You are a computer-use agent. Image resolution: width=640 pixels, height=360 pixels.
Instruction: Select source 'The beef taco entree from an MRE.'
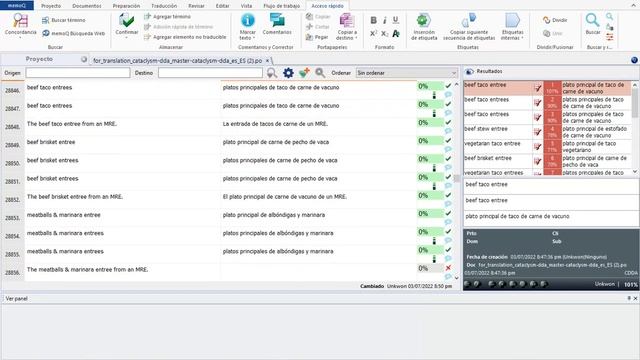[x=72, y=124]
